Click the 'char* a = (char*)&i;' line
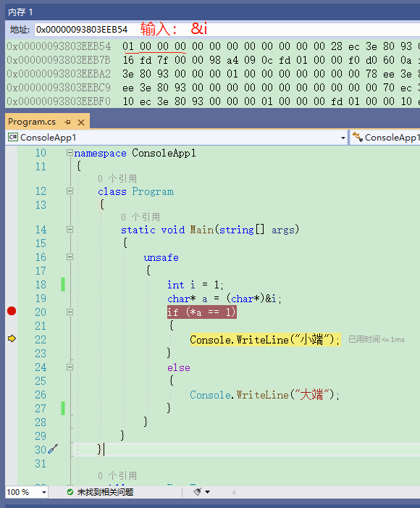Image resolution: width=420 pixels, height=508 pixels. pos(224,299)
